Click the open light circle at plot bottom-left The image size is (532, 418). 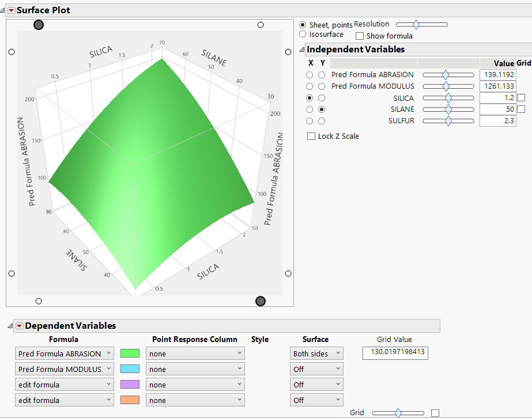(x=39, y=301)
